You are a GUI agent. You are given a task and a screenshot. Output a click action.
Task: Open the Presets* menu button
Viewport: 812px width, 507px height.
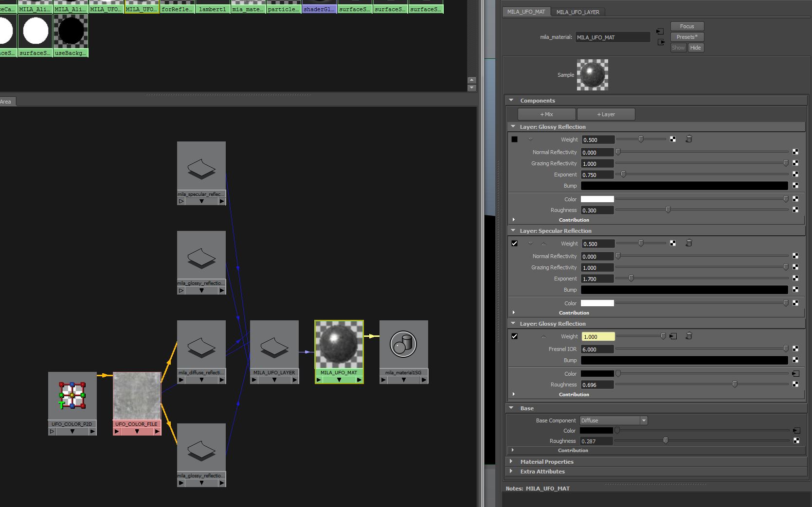pyautogui.click(x=687, y=37)
